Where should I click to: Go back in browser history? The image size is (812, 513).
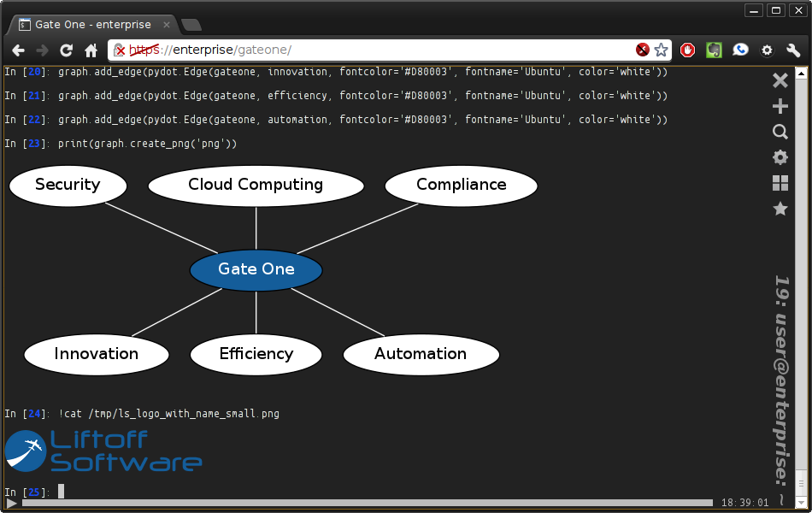[x=18, y=50]
